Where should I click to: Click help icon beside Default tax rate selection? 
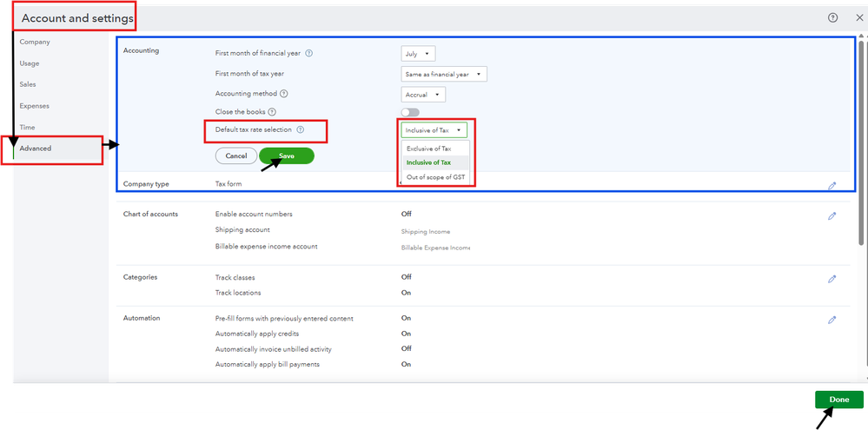(300, 130)
